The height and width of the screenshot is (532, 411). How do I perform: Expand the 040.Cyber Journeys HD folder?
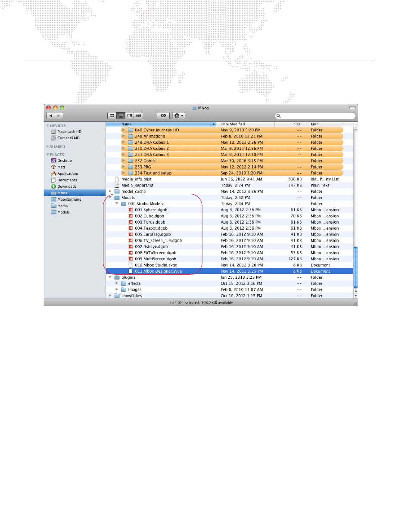[124, 130]
